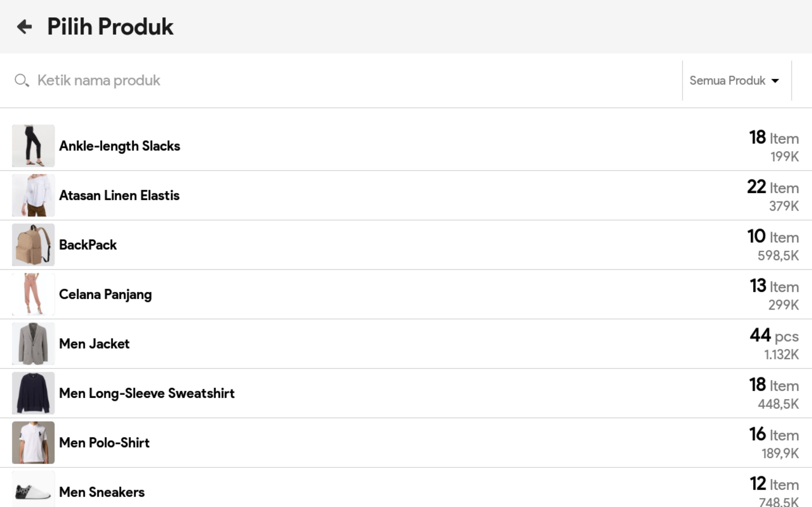Choose the Ankle-length Slacks product name
812x507 pixels.
point(119,146)
